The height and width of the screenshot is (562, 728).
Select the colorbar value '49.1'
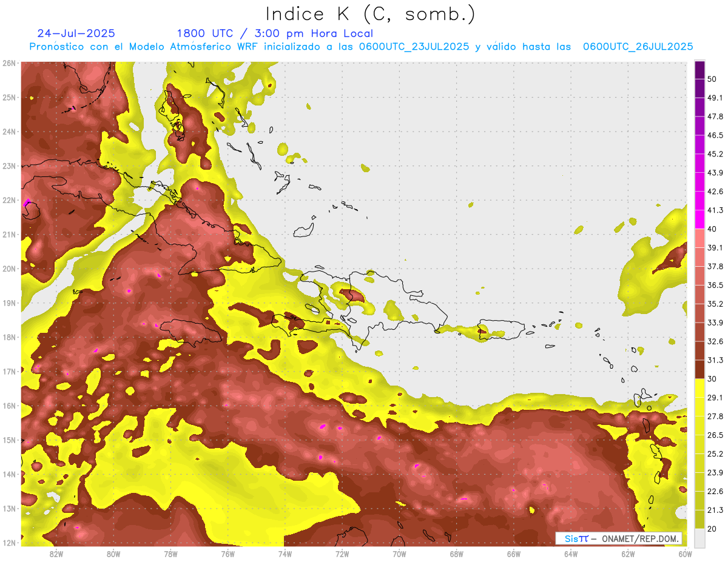pyautogui.click(x=715, y=98)
